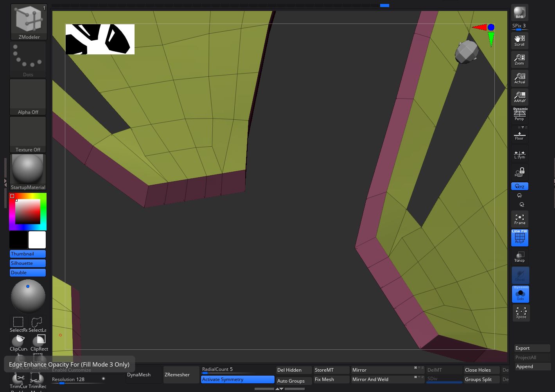Click the white secondary color swatch
The height and width of the screenshot is (392, 555).
pyautogui.click(x=37, y=240)
